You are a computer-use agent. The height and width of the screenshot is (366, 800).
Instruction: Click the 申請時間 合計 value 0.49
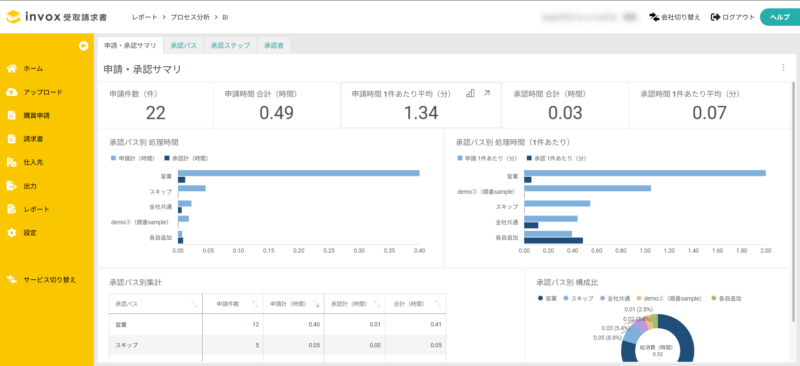[x=276, y=113]
